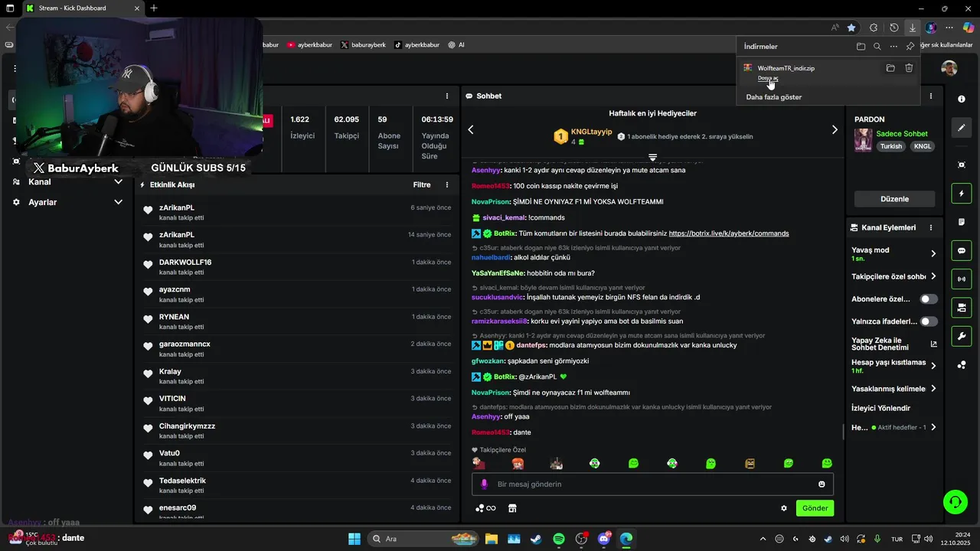
Task: Select zArikanPL follow event 6 saniye önce
Action: pos(297,213)
